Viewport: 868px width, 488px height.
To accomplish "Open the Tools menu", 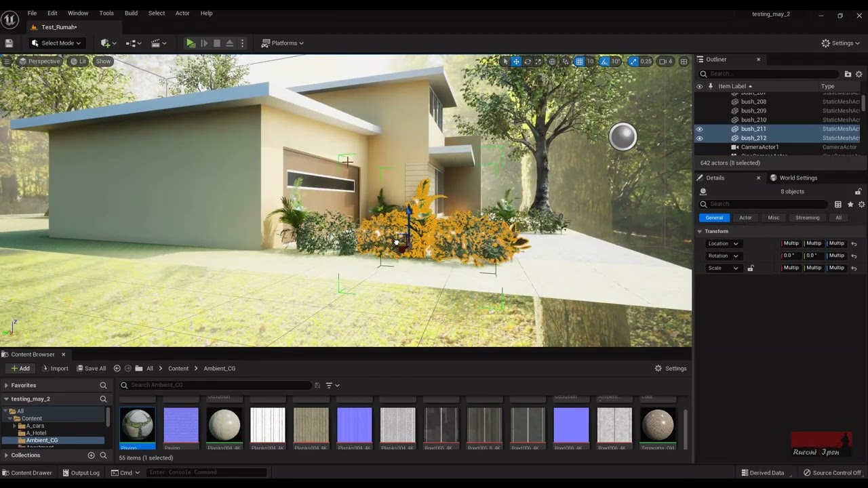I will pyautogui.click(x=106, y=13).
